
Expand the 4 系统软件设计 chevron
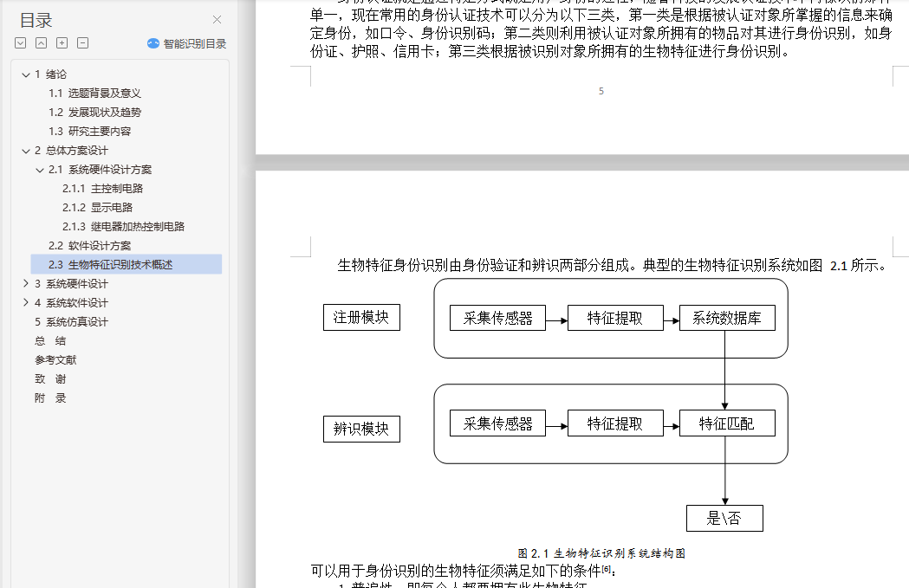(x=25, y=303)
